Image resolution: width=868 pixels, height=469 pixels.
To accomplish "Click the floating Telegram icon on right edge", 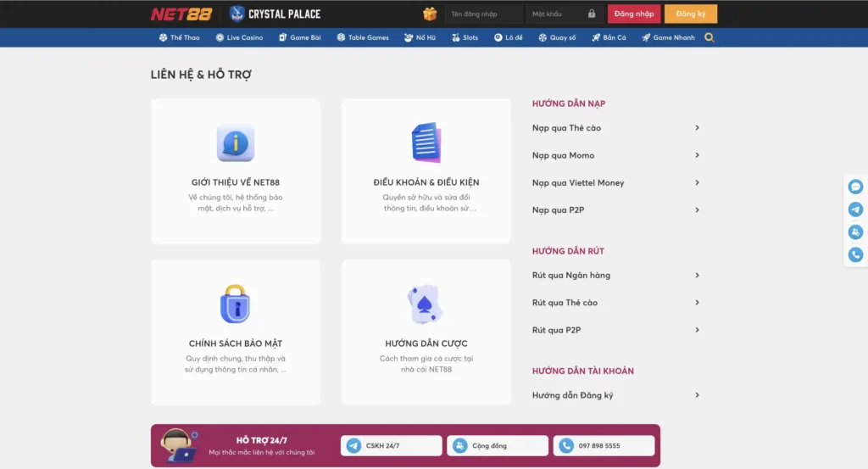I will [855, 209].
